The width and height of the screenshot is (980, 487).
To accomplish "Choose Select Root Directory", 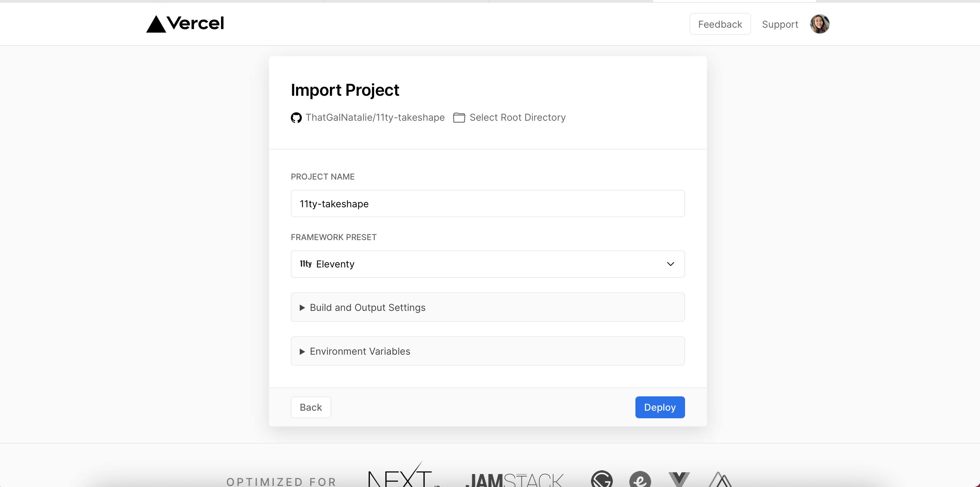I will tap(517, 117).
